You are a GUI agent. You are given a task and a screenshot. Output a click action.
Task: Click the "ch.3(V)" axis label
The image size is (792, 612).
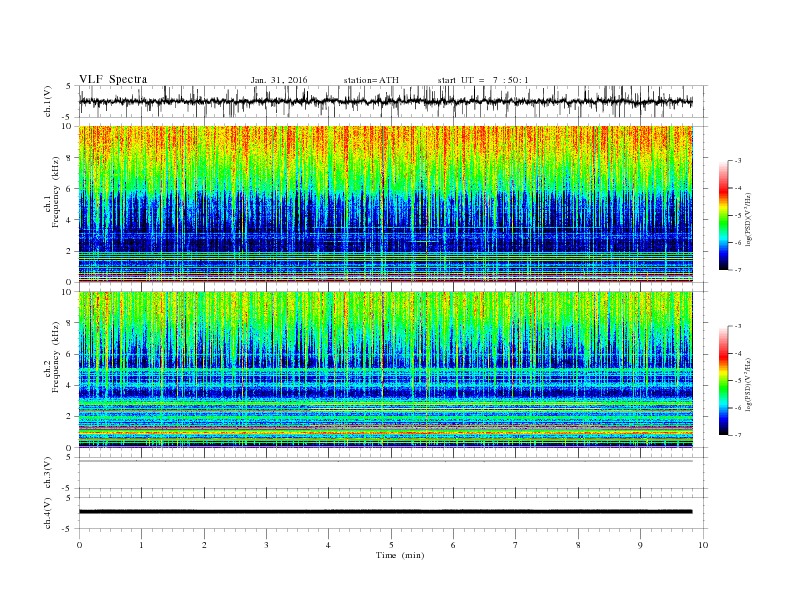click(x=48, y=473)
